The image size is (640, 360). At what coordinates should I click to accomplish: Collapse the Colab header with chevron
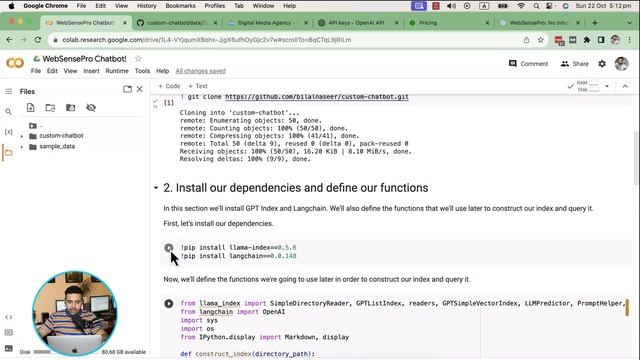(625, 86)
